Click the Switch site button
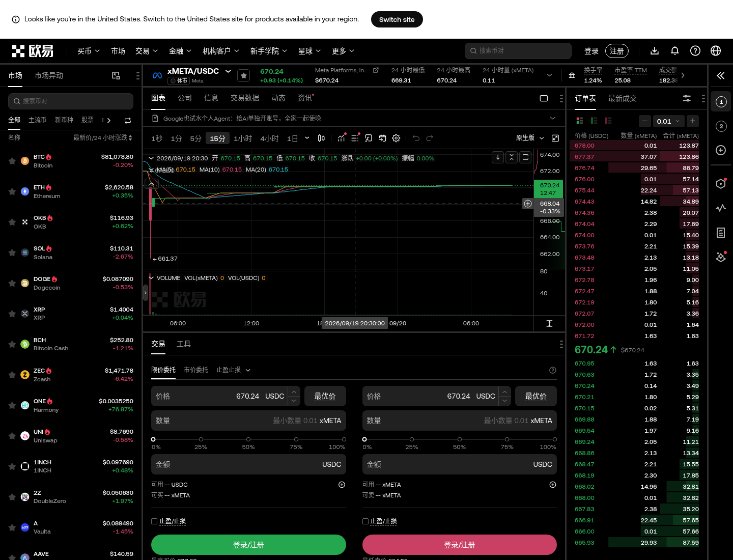The width and height of the screenshot is (733, 560). coord(397,19)
